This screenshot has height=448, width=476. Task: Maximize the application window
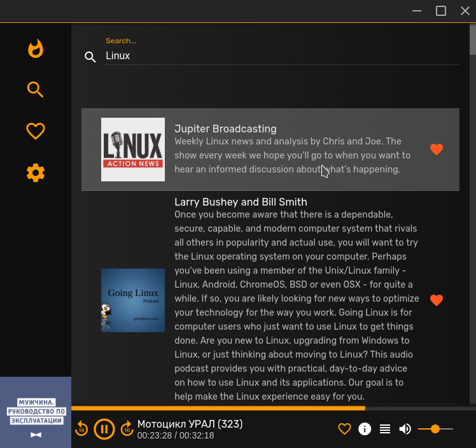tap(441, 11)
